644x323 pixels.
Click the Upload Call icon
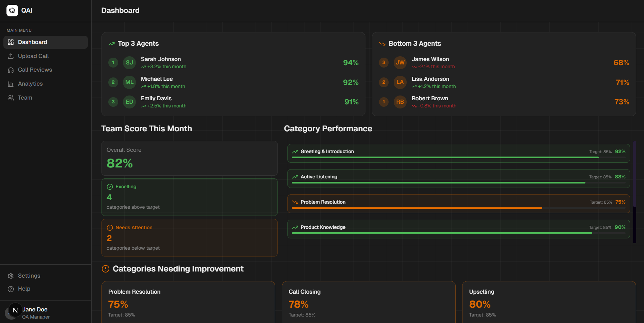(11, 56)
